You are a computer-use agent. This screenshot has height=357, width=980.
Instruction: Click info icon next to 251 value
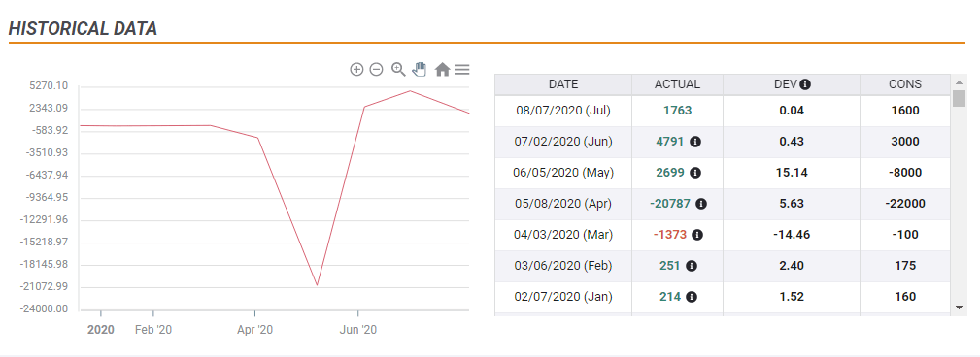(692, 266)
